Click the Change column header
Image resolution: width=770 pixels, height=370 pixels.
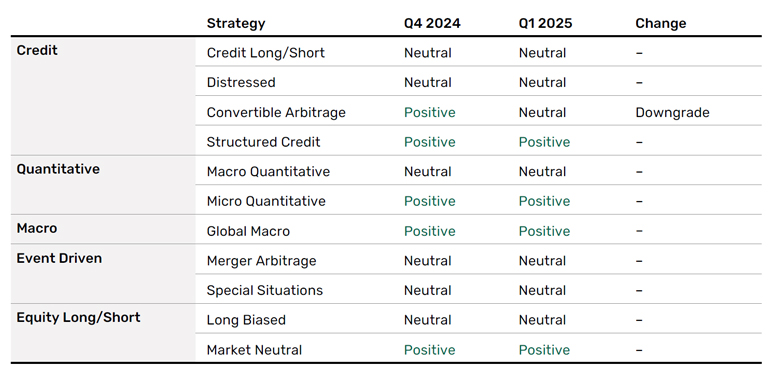(x=660, y=24)
